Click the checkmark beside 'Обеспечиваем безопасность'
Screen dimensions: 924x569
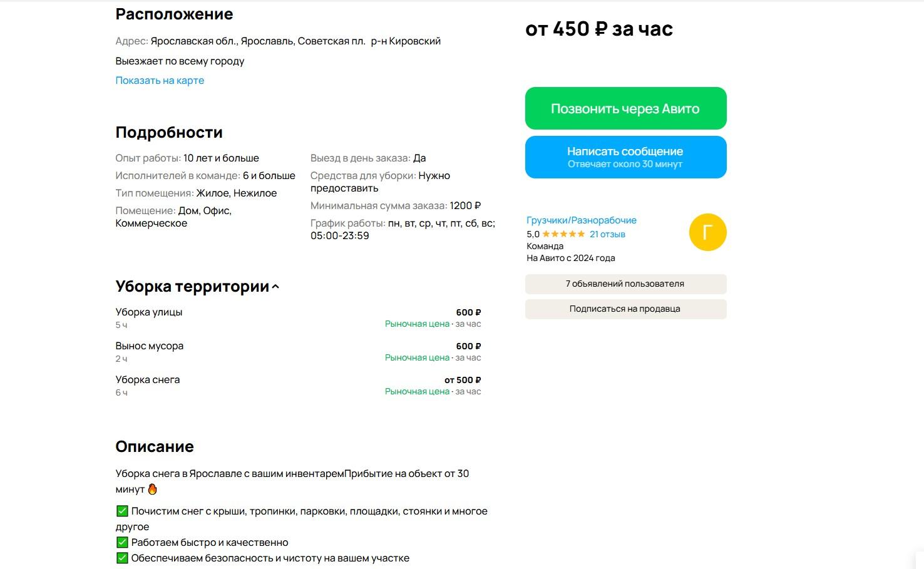(x=122, y=558)
